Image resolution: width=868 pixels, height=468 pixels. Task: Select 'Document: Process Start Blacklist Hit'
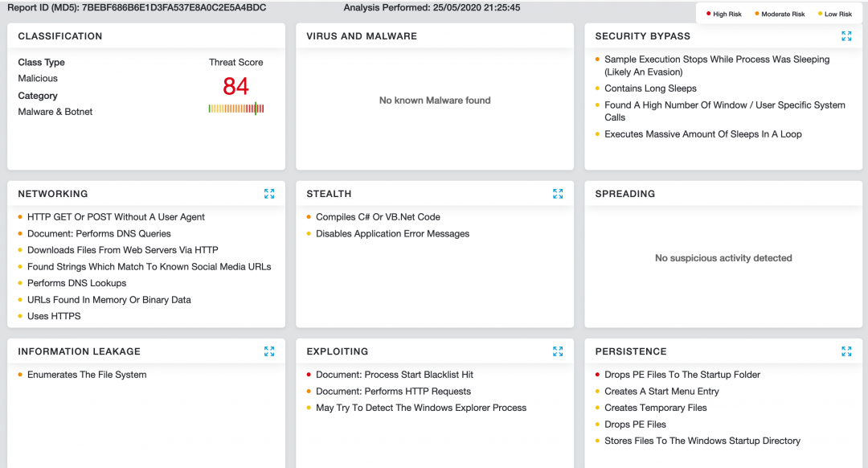pos(395,375)
